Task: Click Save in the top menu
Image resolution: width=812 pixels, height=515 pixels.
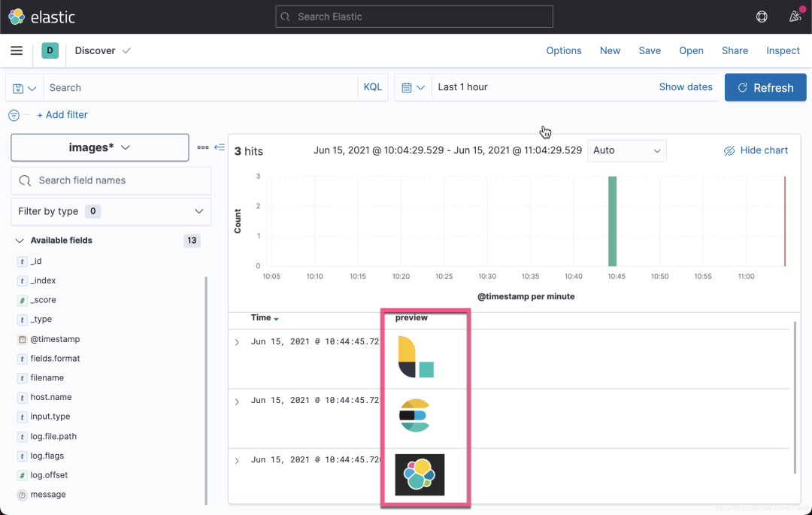Action: 650,50
